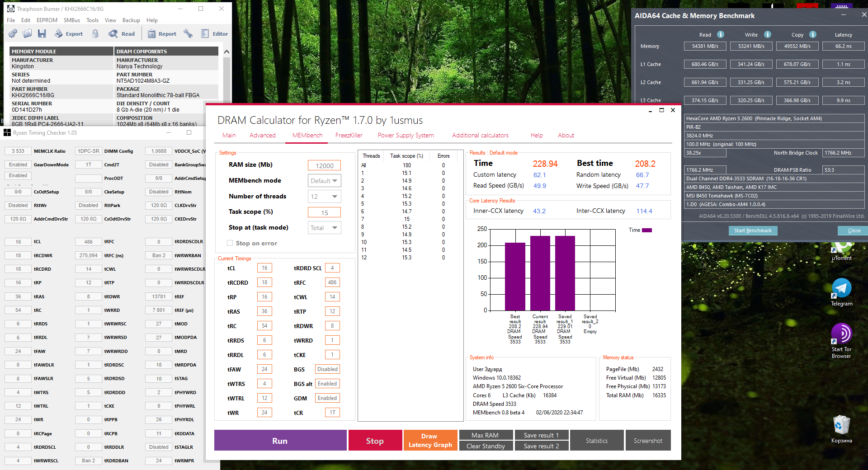Image resolution: width=868 pixels, height=470 pixels.
Task: Click the gears settings icon in Thaiphoon Burner
Action: click(13, 33)
